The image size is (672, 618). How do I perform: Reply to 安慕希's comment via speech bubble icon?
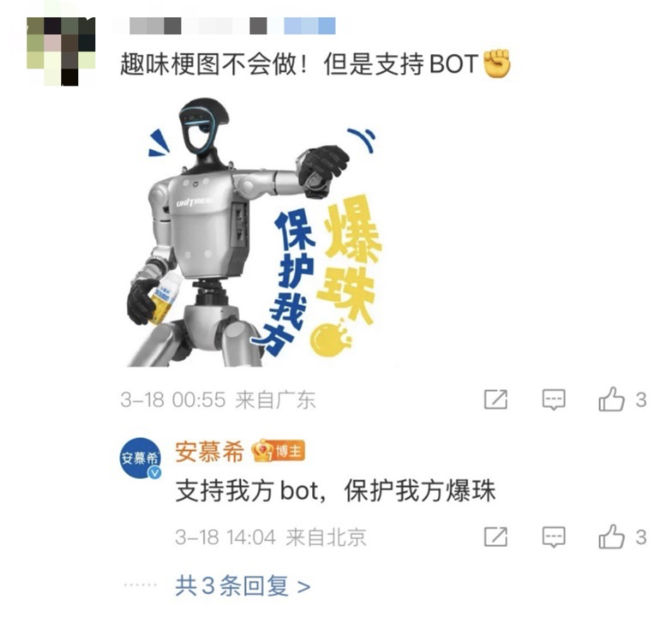[554, 537]
